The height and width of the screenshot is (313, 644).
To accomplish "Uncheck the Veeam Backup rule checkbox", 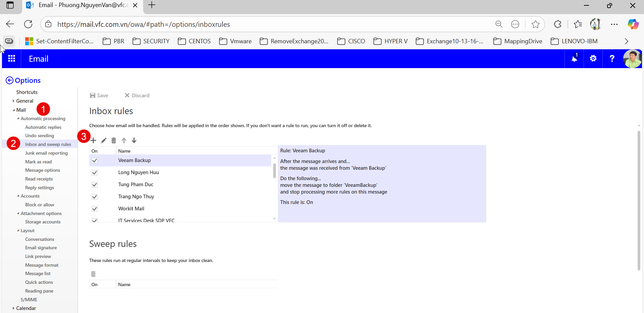I will [x=95, y=161].
